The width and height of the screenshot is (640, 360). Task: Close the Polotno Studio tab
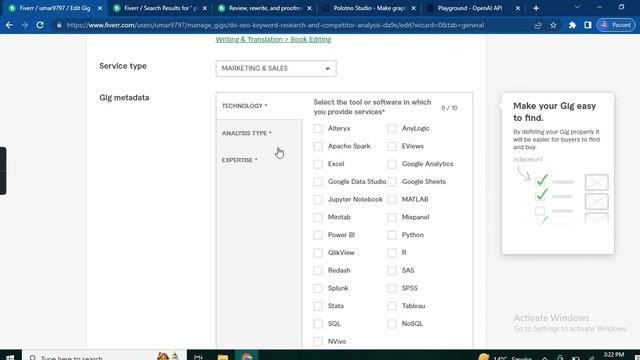pyautogui.click(x=413, y=8)
